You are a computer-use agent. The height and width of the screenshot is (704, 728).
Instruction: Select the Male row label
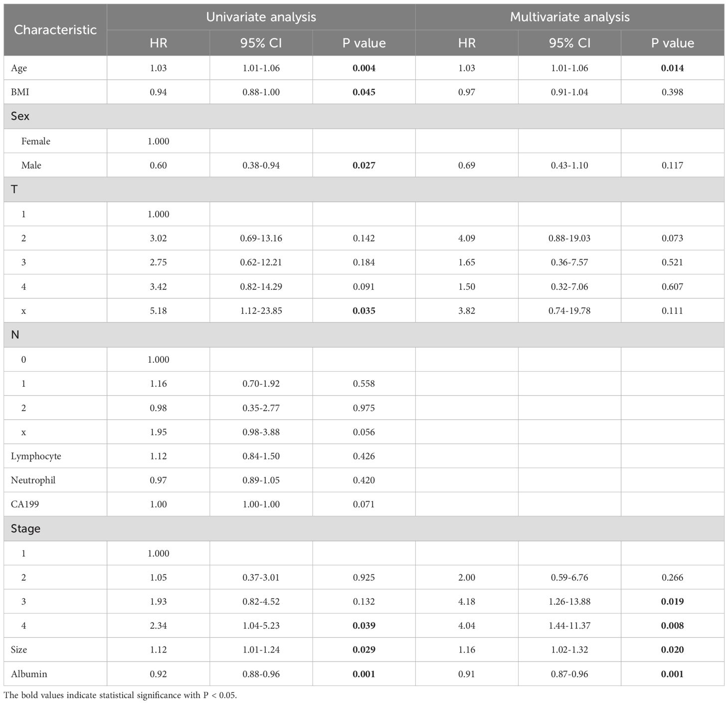pos(31,165)
